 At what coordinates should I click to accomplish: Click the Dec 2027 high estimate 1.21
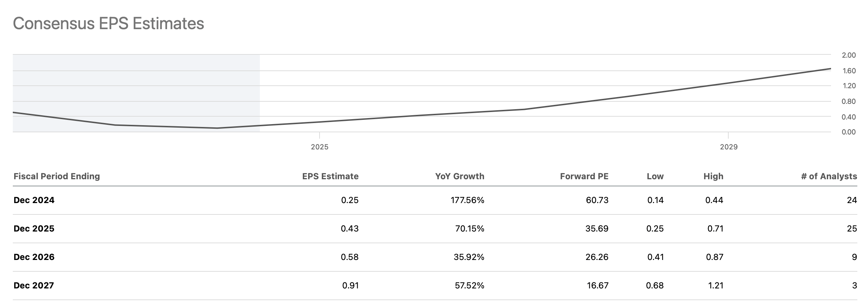coord(716,286)
